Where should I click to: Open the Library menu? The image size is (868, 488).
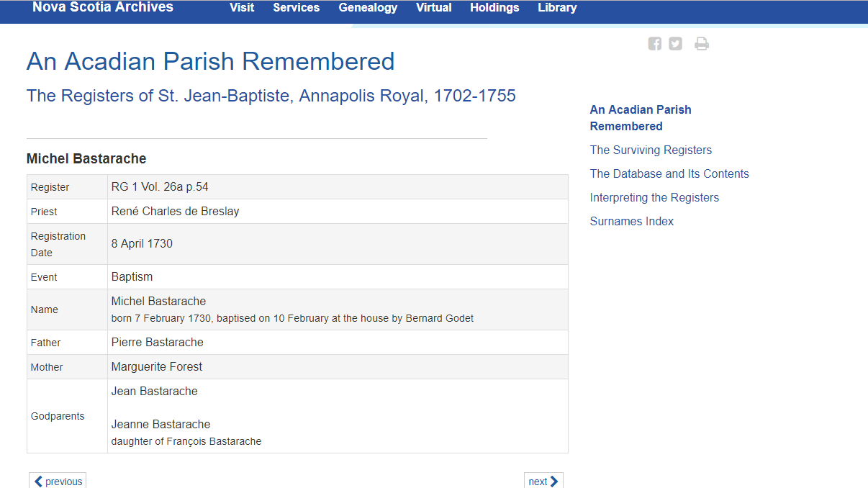(557, 8)
